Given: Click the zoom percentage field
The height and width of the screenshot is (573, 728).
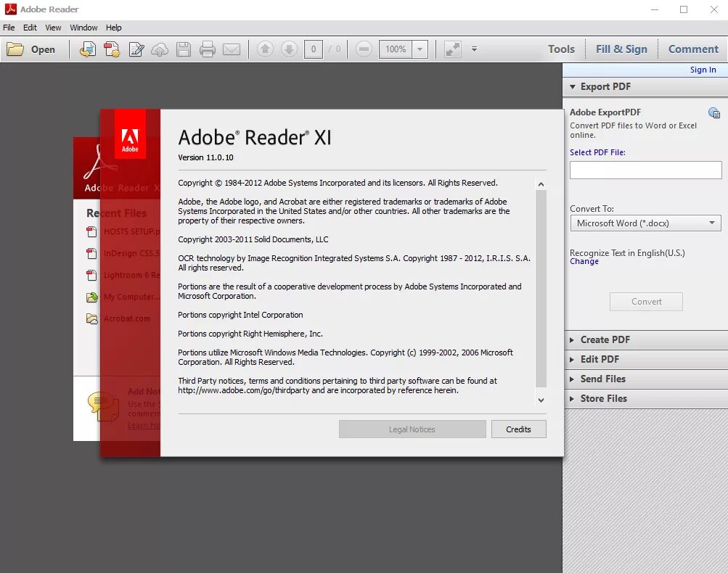Looking at the screenshot, I should click(x=396, y=49).
